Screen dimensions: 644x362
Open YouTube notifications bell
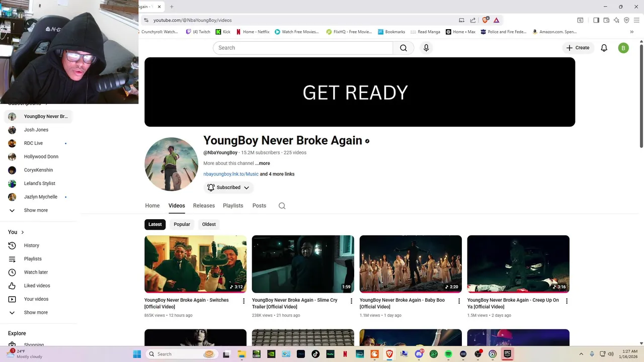point(604,48)
